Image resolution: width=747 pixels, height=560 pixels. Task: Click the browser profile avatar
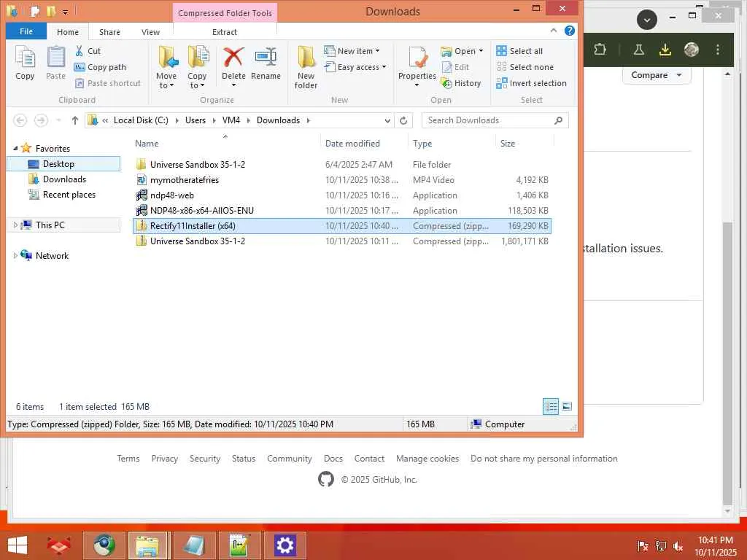coord(692,50)
